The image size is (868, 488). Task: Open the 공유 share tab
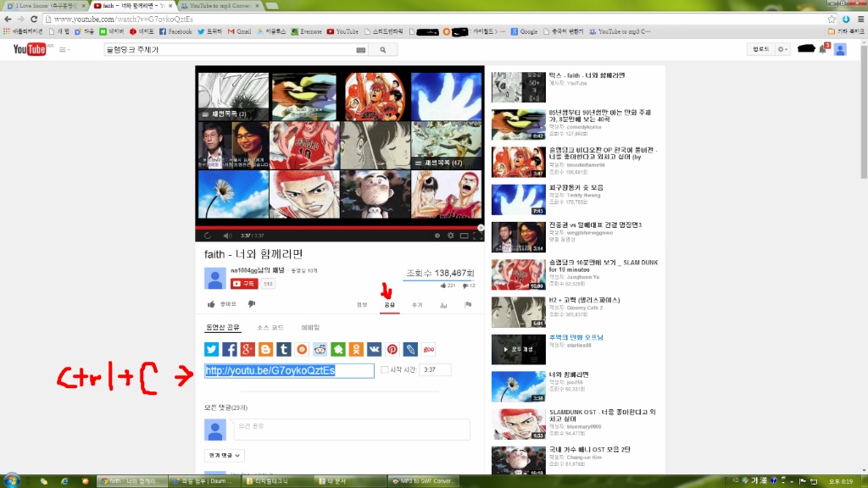pyautogui.click(x=389, y=304)
